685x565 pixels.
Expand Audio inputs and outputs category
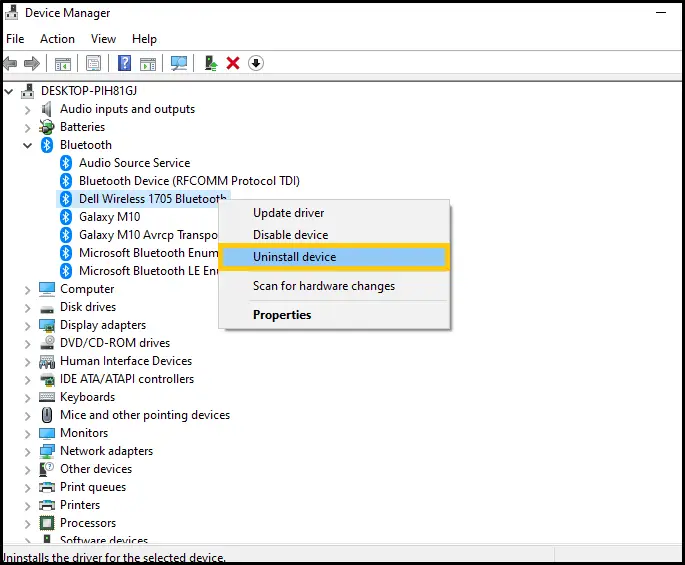[x=28, y=110]
